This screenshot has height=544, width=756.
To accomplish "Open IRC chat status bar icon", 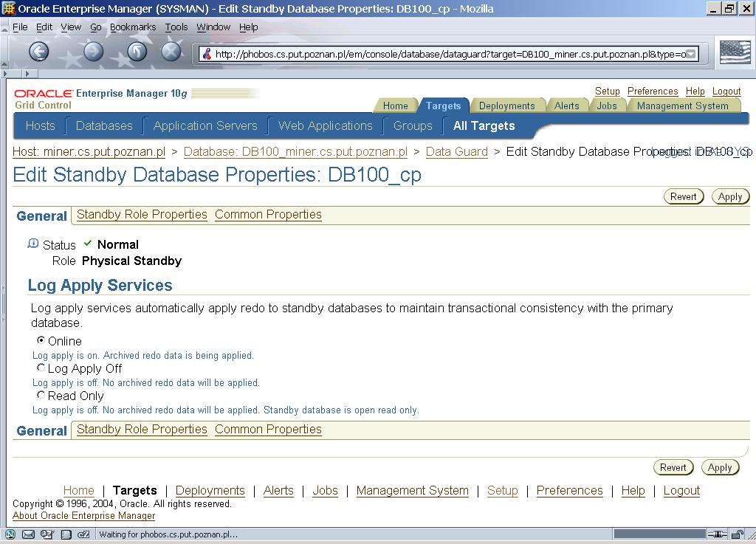I will click(84, 534).
